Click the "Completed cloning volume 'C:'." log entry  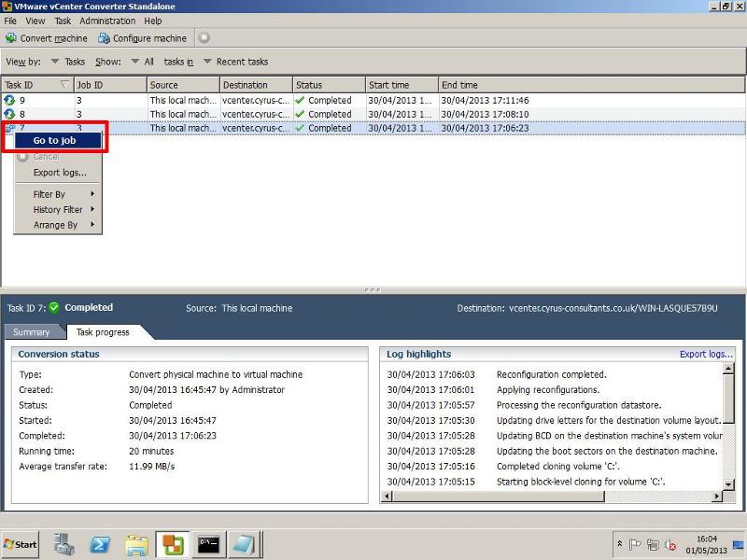[x=557, y=466]
